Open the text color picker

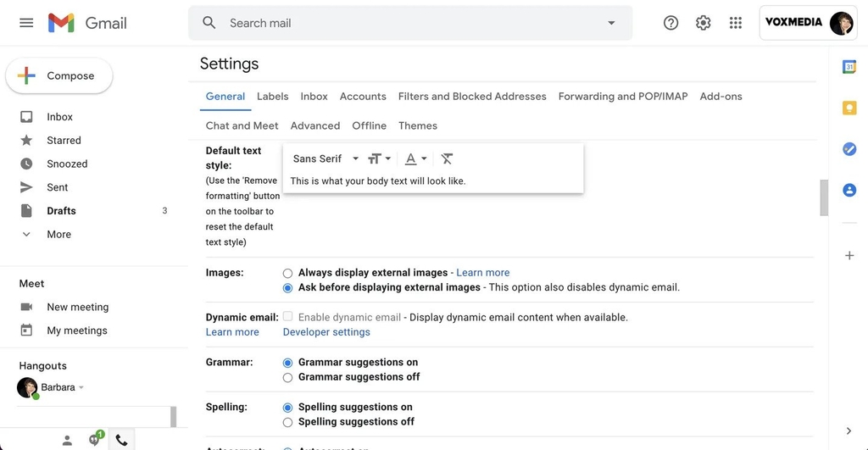coord(415,158)
